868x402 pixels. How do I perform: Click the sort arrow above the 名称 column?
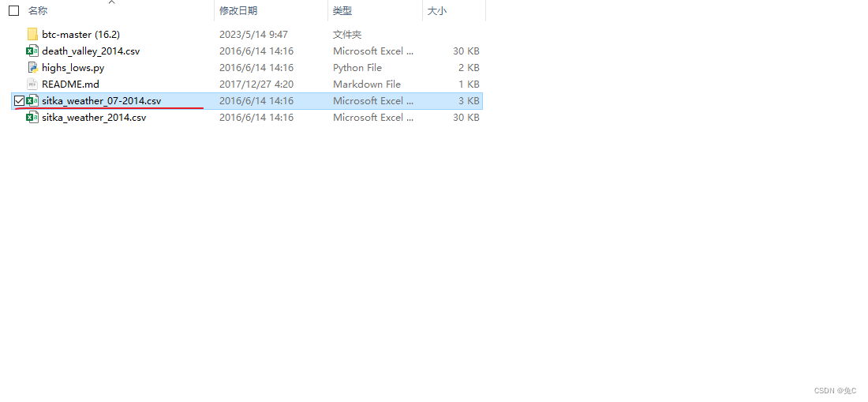[x=112, y=2]
